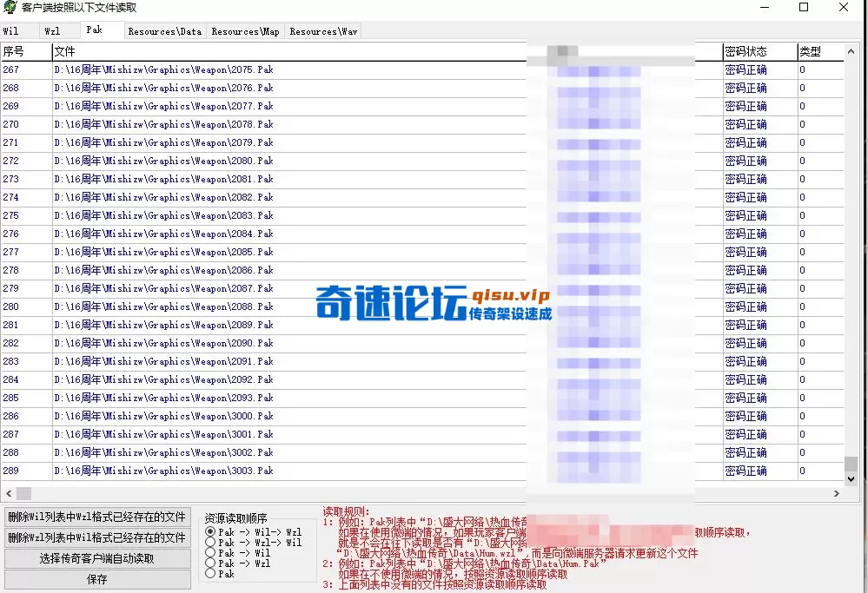Open the Resources\Map tab
This screenshot has height=593, width=868.
click(244, 30)
